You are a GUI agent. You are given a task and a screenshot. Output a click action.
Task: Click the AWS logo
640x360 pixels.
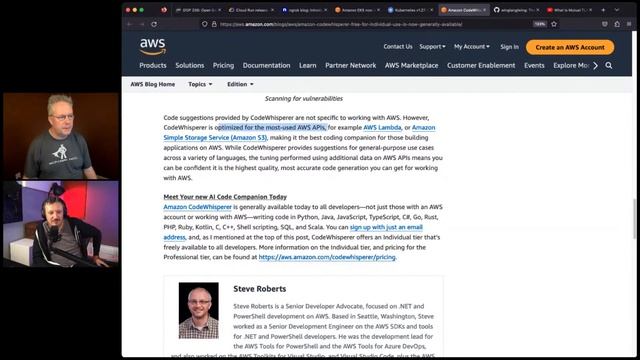point(153,47)
